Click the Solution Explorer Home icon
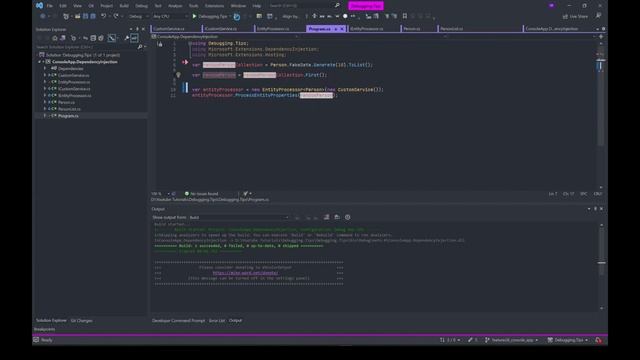 coord(55,38)
